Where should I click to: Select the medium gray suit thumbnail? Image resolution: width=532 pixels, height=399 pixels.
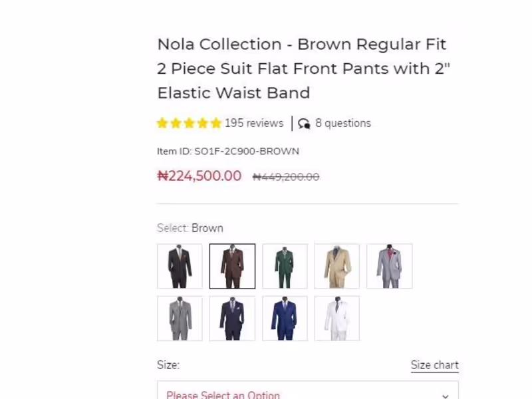click(x=180, y=319)
